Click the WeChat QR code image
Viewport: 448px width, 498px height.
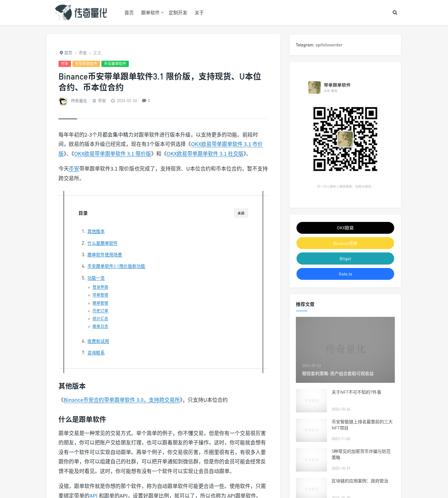coord(345,139)
